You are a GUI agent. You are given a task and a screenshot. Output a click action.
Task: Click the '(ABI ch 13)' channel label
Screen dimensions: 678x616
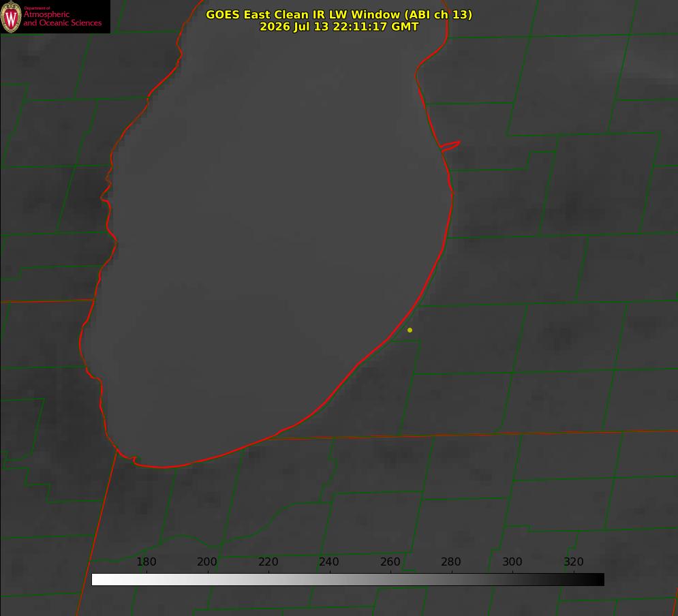(x=437, y=14)
